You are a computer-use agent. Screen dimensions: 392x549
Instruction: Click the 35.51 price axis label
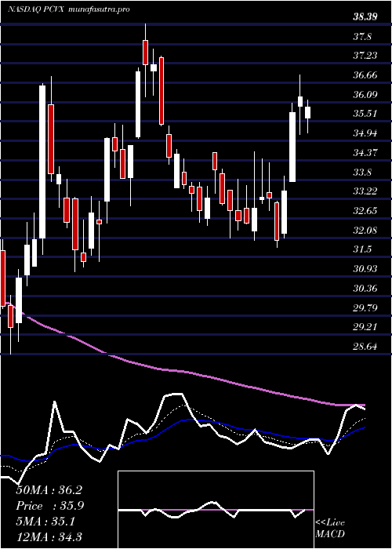pos(365,114)
